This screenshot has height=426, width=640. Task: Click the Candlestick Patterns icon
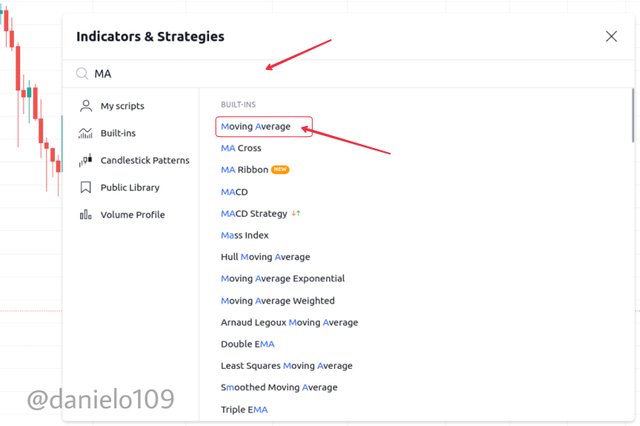(x=85, y=160)
